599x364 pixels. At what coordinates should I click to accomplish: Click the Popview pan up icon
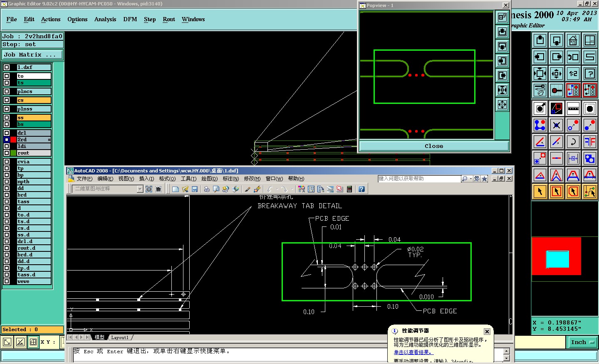(502, 32)
